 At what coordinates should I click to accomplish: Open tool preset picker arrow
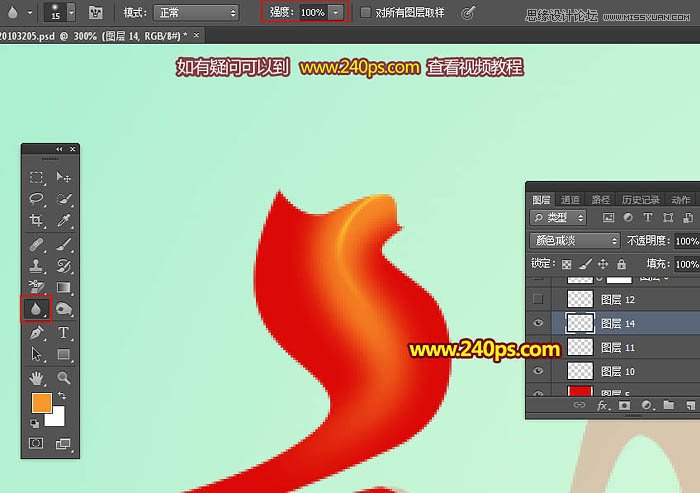[x=30, y=13]
